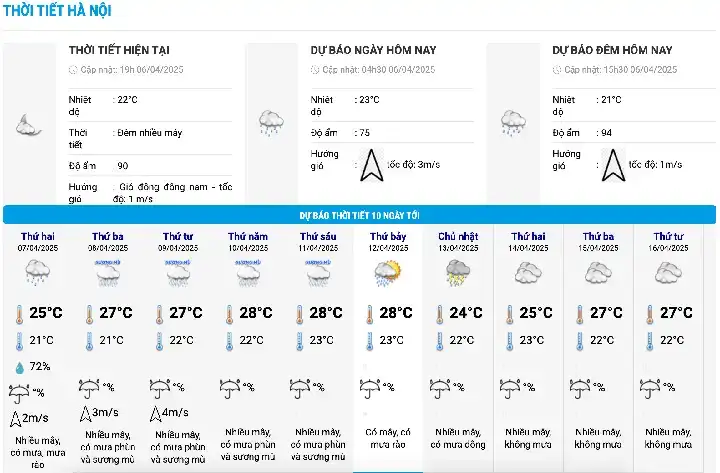The height and width of the screenshot is (473, 720).
Task: Click the moon-and-cloud current weather icon
Action: pos(27,125)
